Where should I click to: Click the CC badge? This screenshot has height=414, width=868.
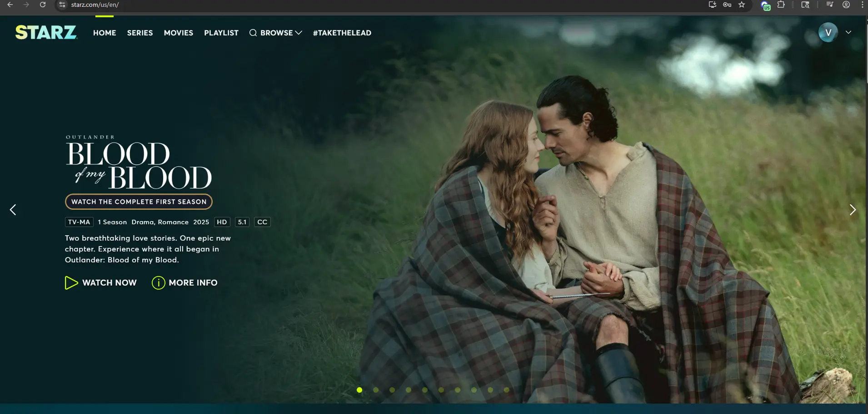click(x=262, y=222)
